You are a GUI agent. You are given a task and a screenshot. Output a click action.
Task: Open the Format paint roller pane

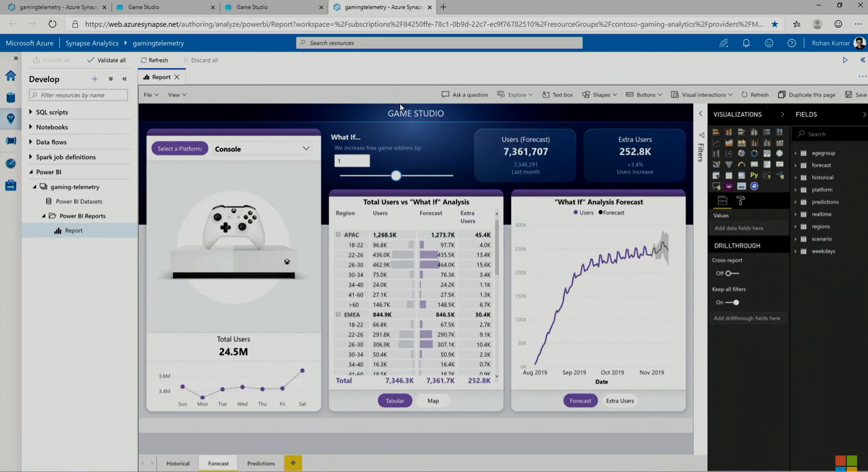click(741, 201)
